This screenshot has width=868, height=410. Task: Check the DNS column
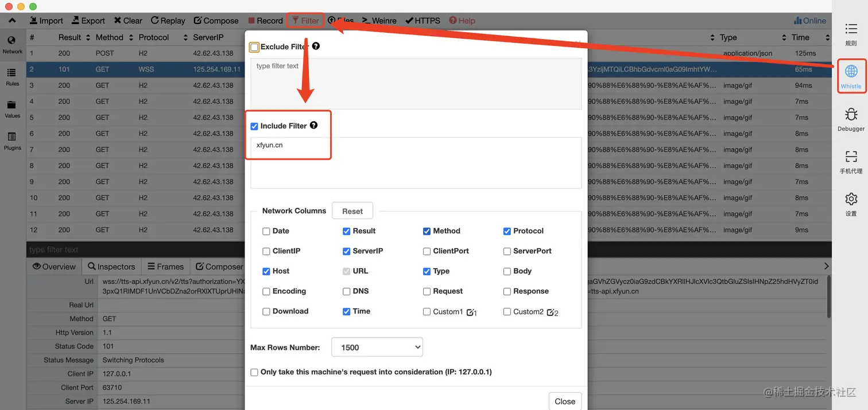tap(347, 292)
